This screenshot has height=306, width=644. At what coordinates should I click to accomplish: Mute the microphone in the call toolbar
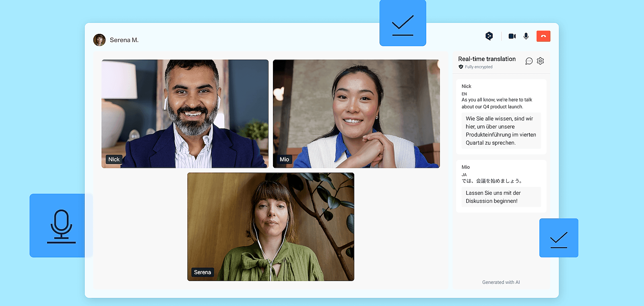(526, 36)
